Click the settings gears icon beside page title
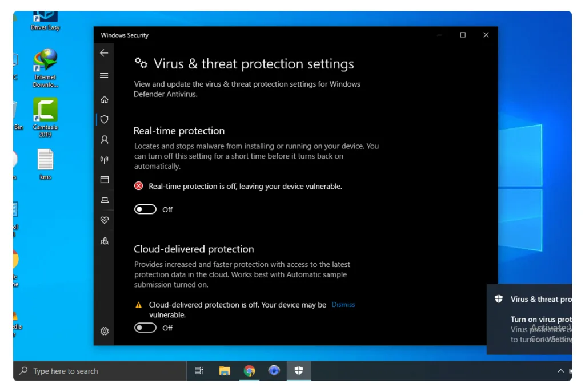 (x=141, y=63)
